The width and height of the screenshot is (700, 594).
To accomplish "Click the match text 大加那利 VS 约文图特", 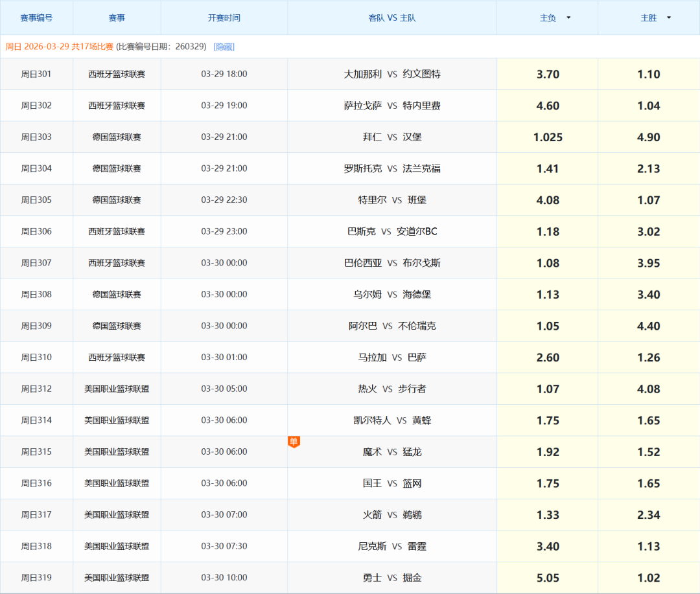I will pos(392,74).
